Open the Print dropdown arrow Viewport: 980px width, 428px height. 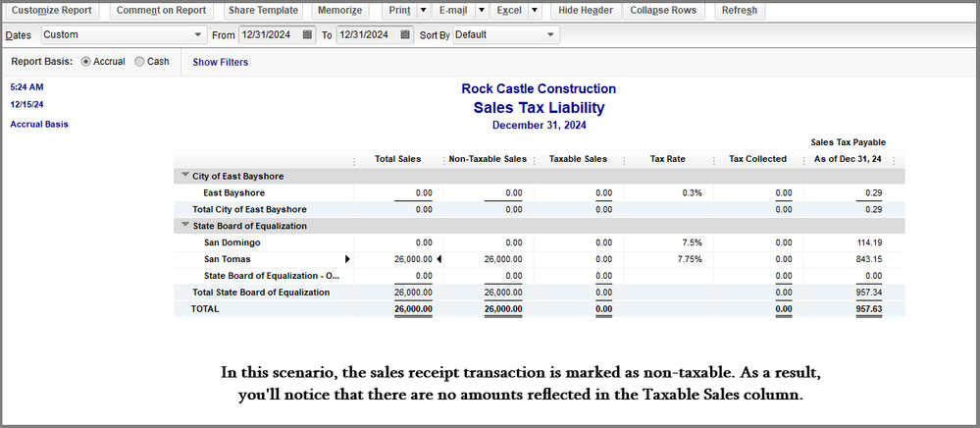[x=423, y=11]
